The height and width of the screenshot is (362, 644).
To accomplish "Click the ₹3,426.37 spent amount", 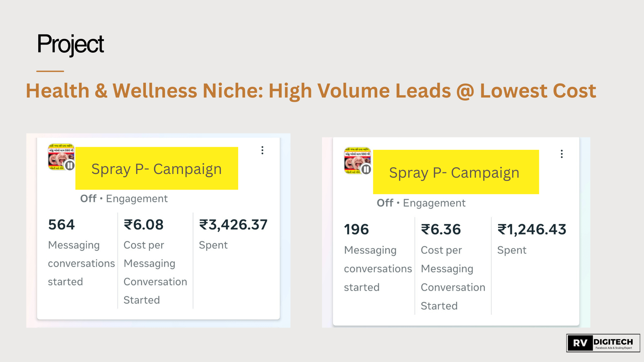I will (233, 225).
